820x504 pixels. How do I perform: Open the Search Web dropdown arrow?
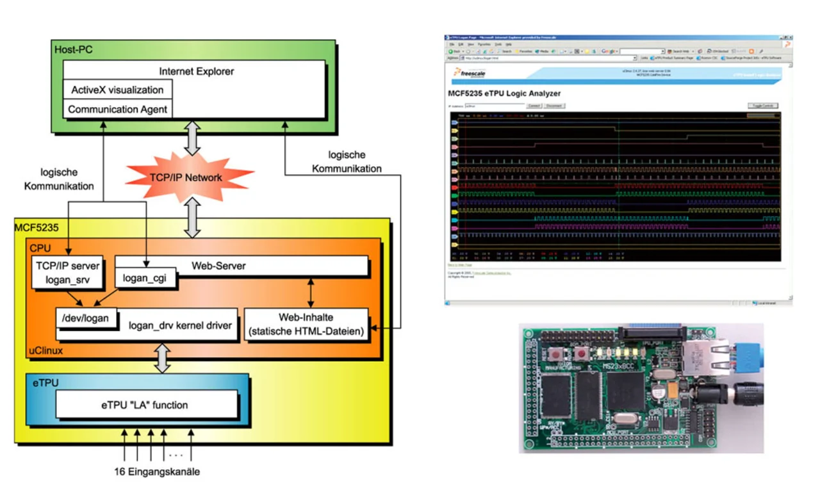click(x=693, y=51)
